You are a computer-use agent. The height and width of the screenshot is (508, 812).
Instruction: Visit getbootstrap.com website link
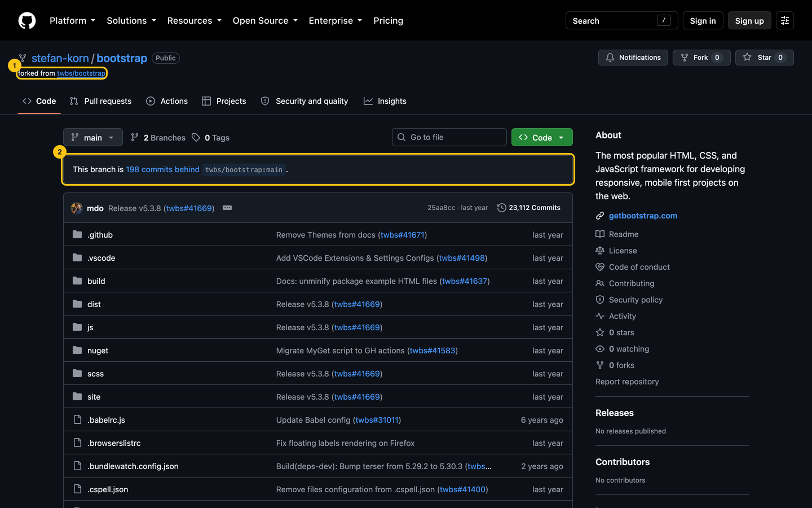pos(643,216)
